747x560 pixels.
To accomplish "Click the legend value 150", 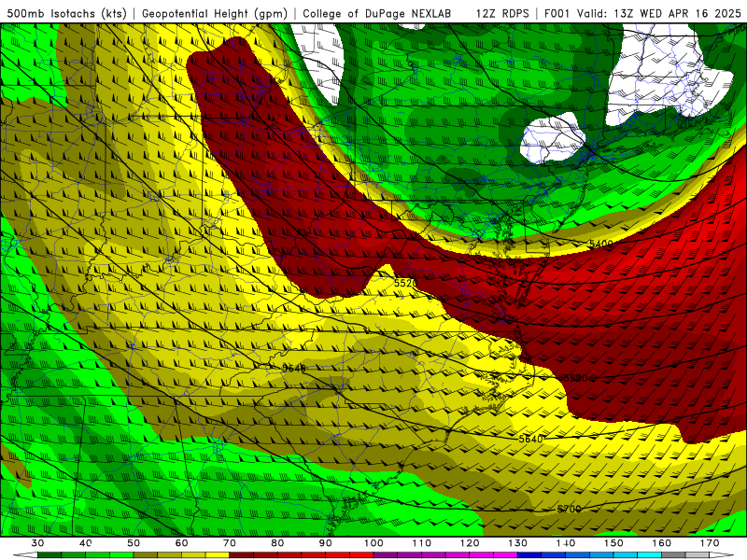I will pyautogui.click(x=613, y=543).
